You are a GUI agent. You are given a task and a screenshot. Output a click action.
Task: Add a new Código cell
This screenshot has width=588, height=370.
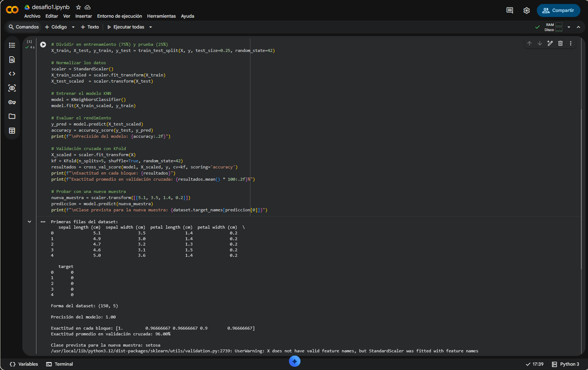(56, 27)
